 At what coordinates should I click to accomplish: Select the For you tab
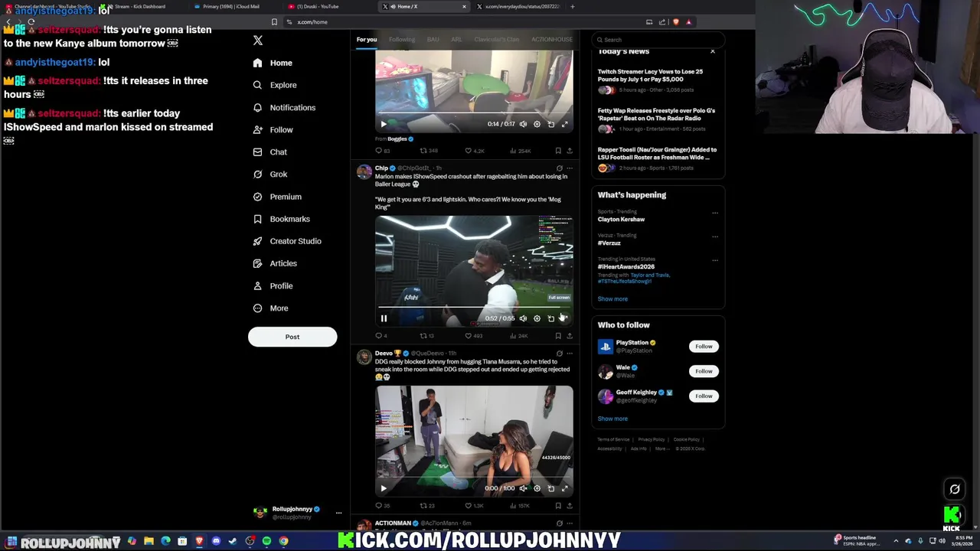367,40
